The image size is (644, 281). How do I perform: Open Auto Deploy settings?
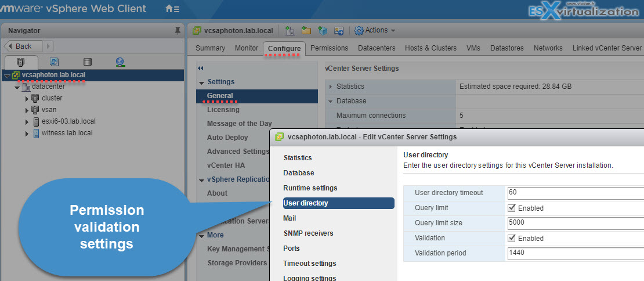(x=227, y=137)
